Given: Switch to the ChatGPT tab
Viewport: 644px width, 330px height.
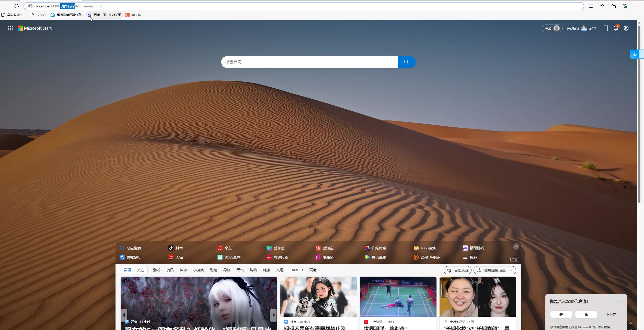Looking at the screenshot, I should (296, 270).
